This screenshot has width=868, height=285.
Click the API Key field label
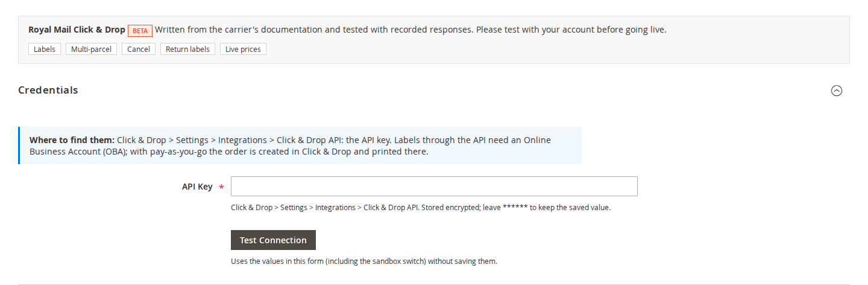click(x=197, y=187)
